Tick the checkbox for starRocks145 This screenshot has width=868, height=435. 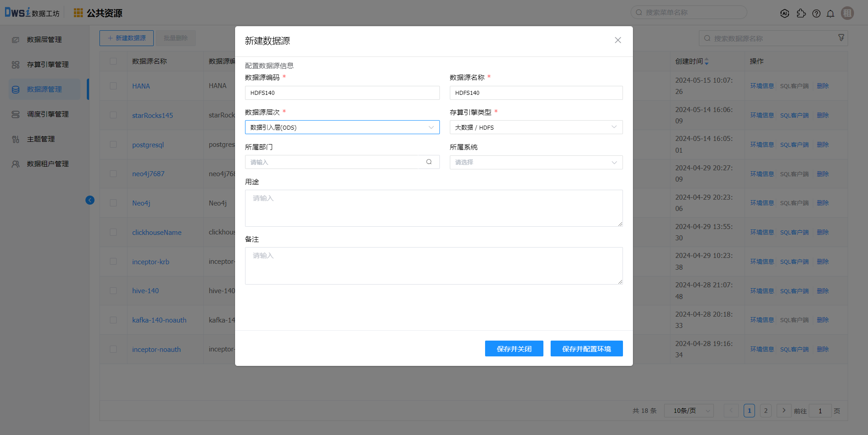pos(113,115)
